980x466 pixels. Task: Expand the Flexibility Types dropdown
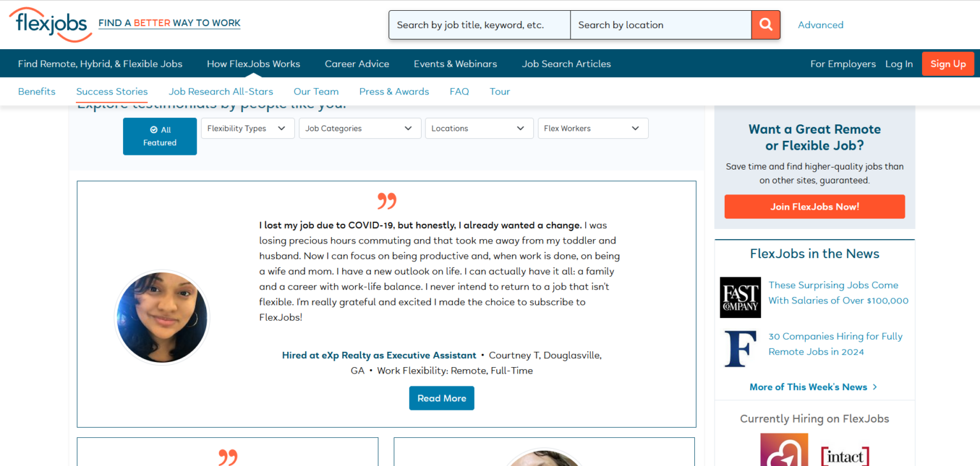pos(248,128)
